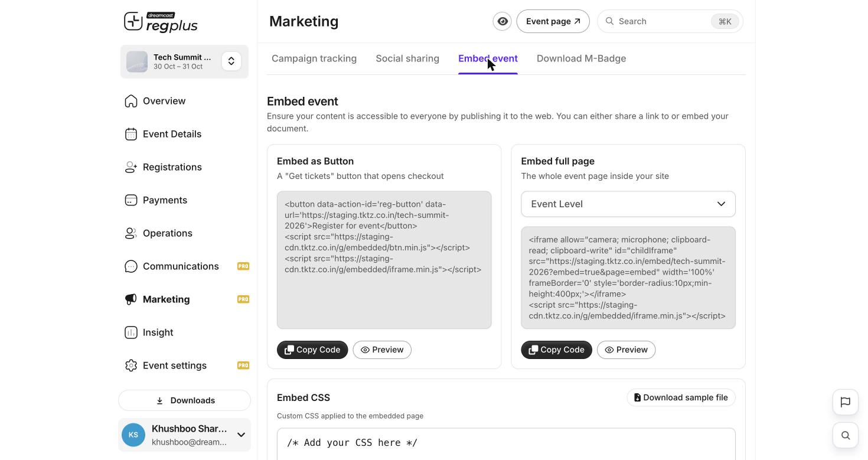Preview the Embed full page code
The height and width of the screenshot is (460, 868).
click(626, 350)
